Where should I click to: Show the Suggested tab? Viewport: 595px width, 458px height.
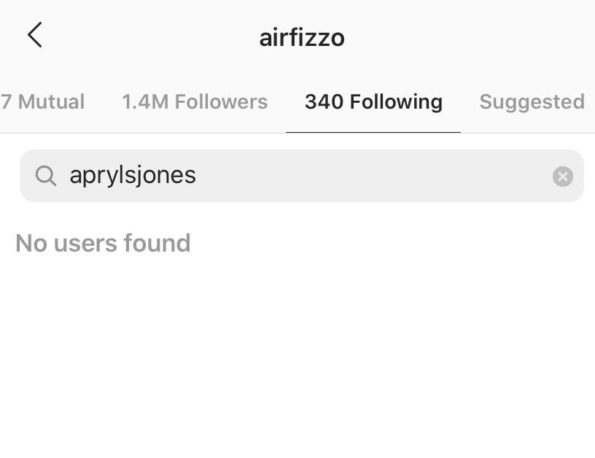pos(532,102)
